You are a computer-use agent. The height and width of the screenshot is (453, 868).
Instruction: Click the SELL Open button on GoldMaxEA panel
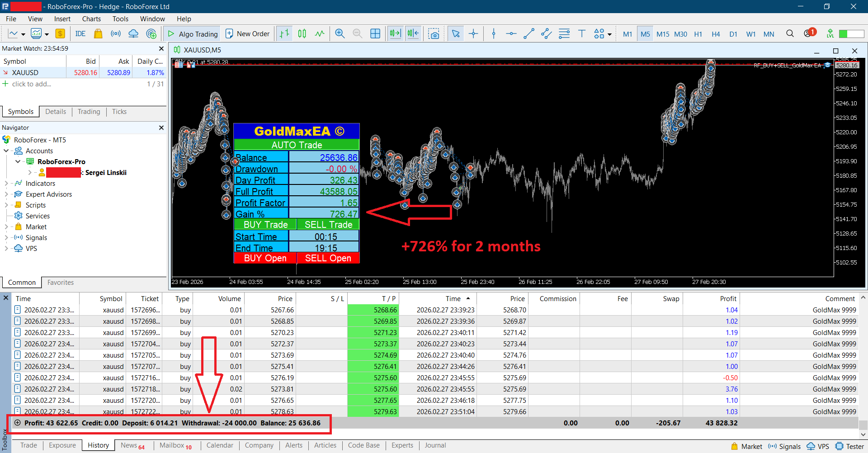328,258
